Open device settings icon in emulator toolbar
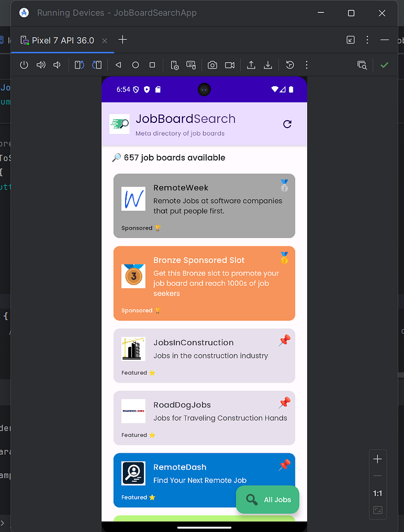The width and height of the screenshot is (404, 532). (175, 65)
